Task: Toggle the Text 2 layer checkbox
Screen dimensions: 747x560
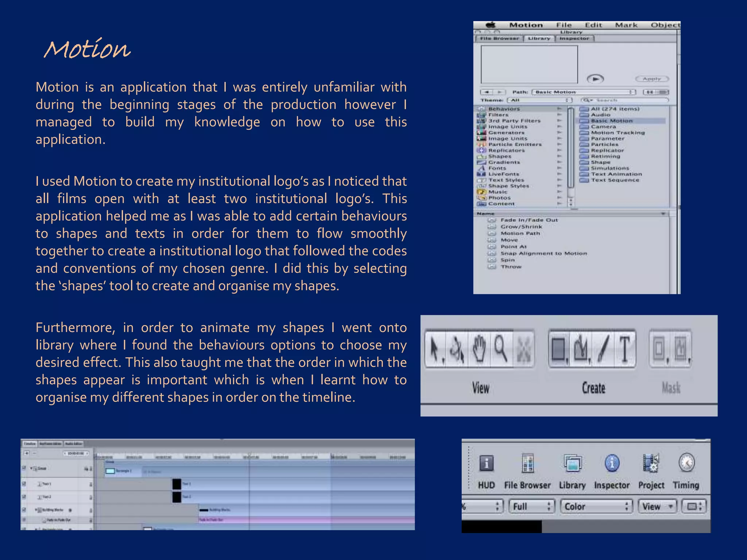Action: coord(24,497)
